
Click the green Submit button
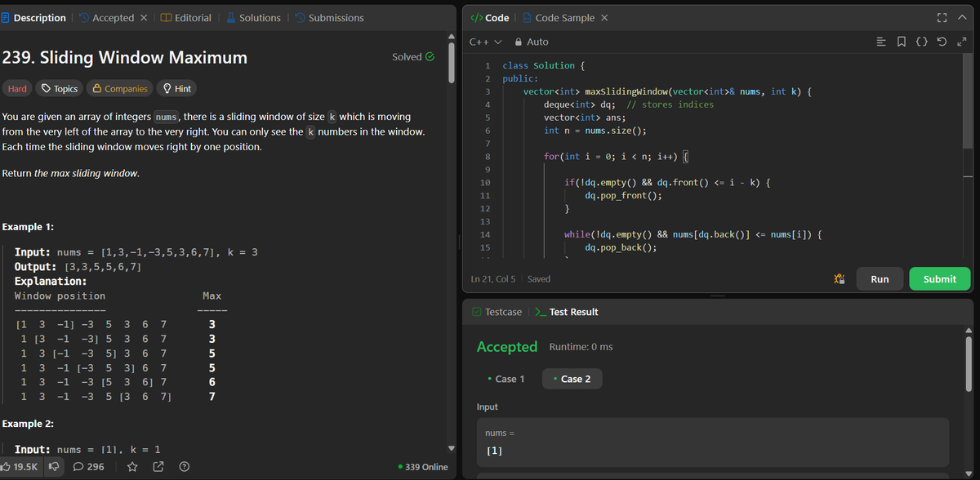click(x=939, y=279)
